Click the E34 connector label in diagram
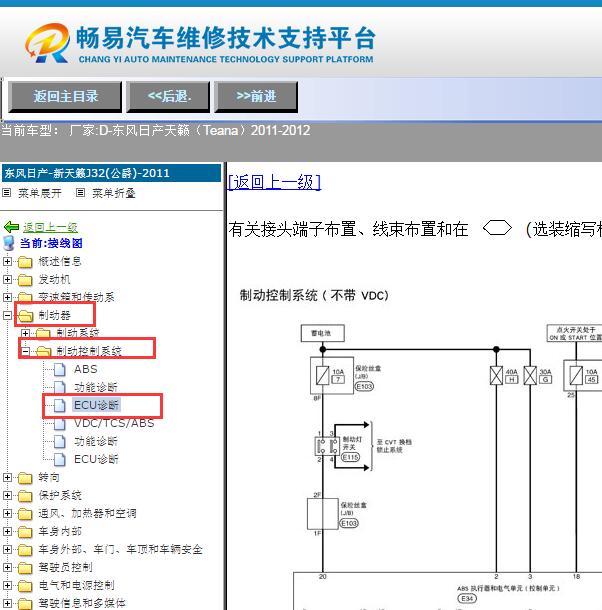 tap(467, 598)
